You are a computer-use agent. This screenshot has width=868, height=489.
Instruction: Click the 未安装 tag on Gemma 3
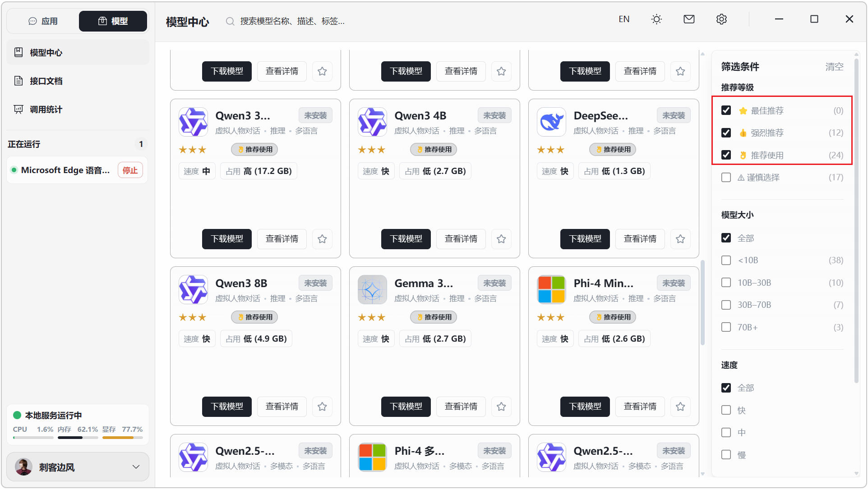[x=494, y=283]
